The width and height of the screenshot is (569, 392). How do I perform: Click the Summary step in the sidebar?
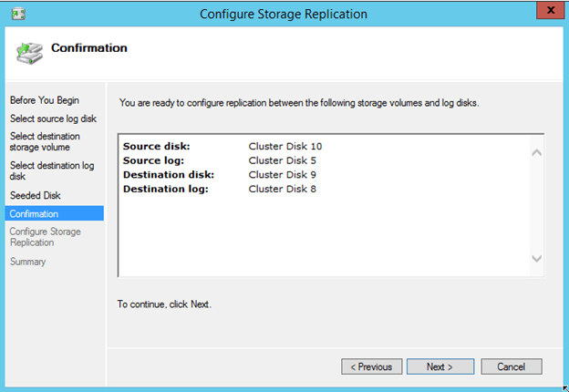(x=27, y=262)
